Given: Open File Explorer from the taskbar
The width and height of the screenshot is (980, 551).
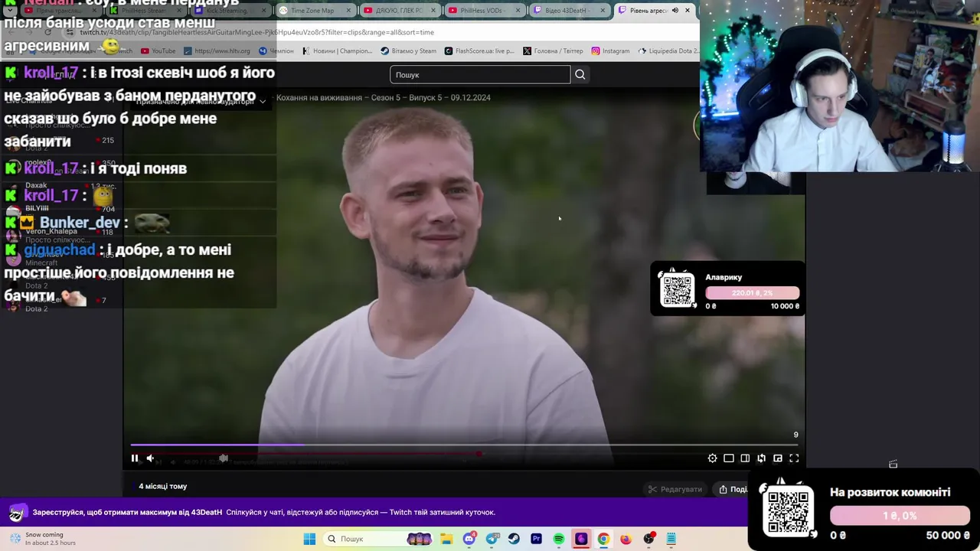Looking at the screenshot, I should [446, 539].
